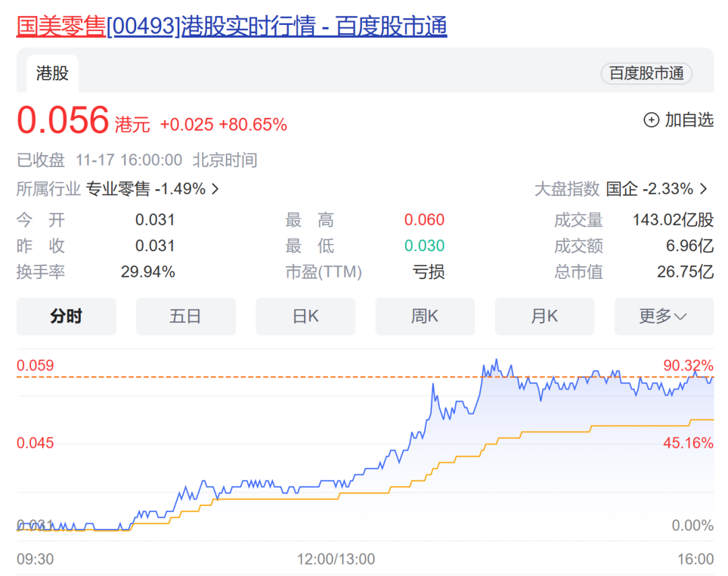Click the 成交额 value 6.96亿
The height and width of the screenshot is (576, 728).
[x=690, y=245]
